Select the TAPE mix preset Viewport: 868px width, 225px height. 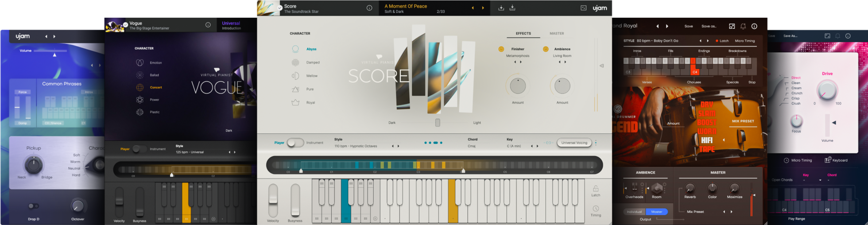707,149
